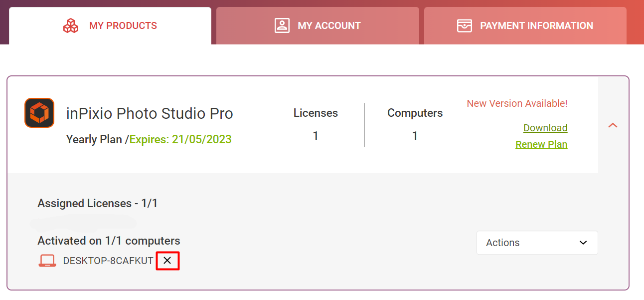Select the My Products tab
Screen dimensions: 644x300
coord(110,25)
